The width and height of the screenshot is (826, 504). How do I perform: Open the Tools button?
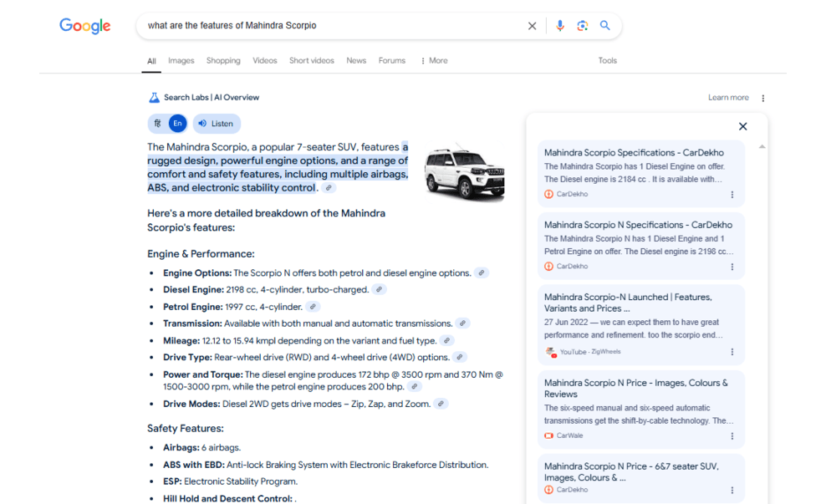607,61
